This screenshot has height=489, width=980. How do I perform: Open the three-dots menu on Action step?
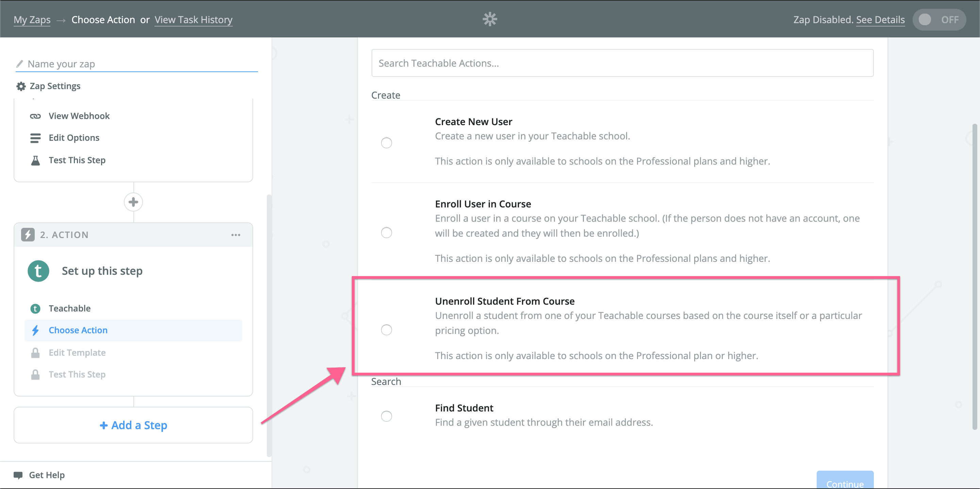point(236,235)
